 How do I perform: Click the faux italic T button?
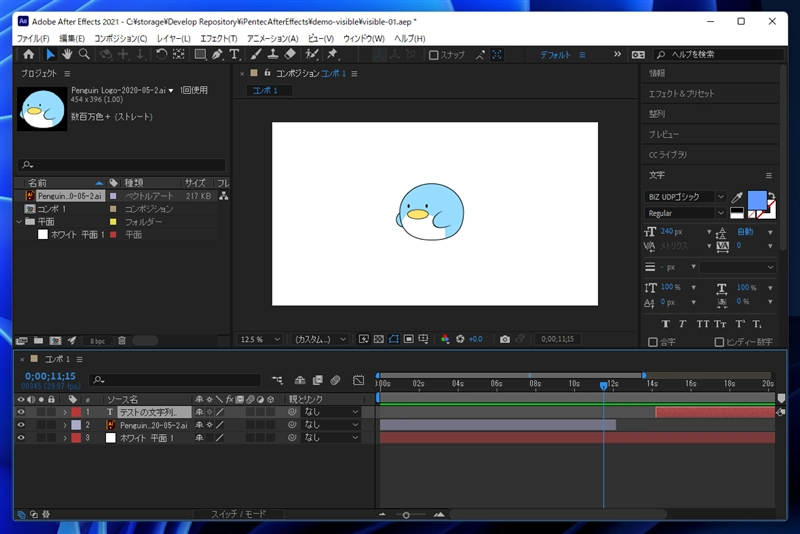click(x=683, y=324)
